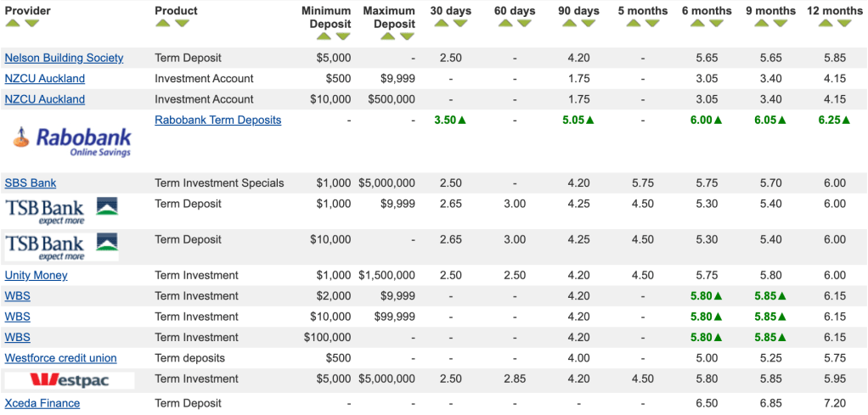Sort the 12 months column descending
This screenshot has height=415, width=868.
coord(843,24)
